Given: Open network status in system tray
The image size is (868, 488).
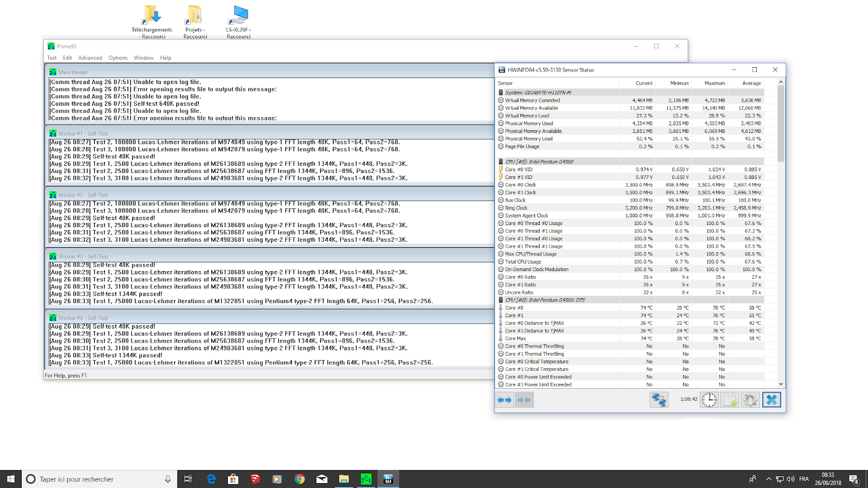Looking at the screenshot, I should pos(780,479).
